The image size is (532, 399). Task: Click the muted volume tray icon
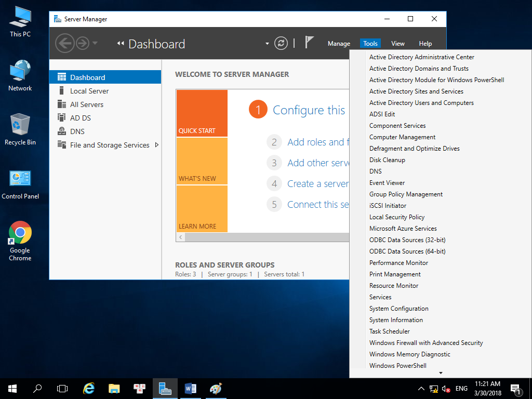(x=446, y=389)
